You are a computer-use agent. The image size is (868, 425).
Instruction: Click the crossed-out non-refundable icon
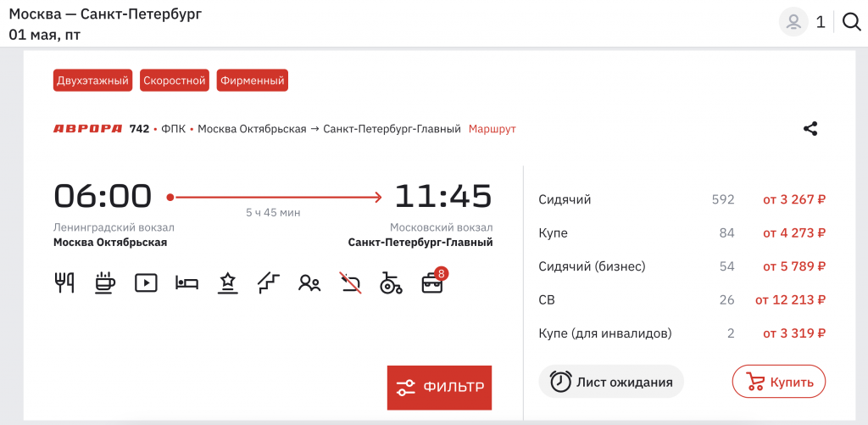(x=349, y=282)
